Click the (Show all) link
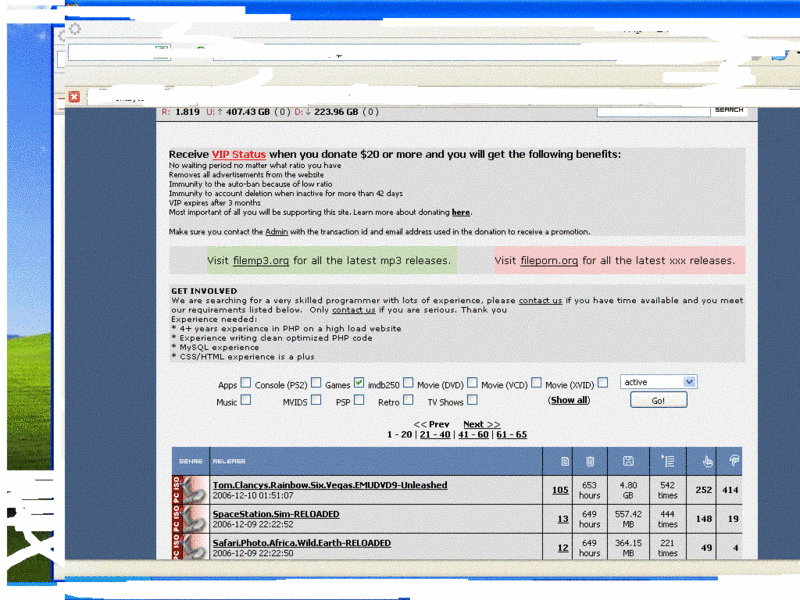This screenshot has height=600, width=800. (x=569, y=400)
